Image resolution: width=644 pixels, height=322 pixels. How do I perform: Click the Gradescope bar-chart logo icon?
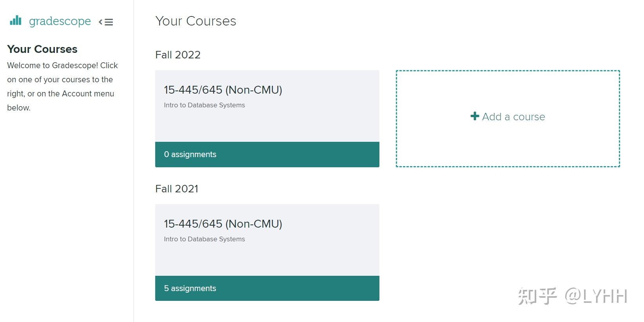coord(16,20)
